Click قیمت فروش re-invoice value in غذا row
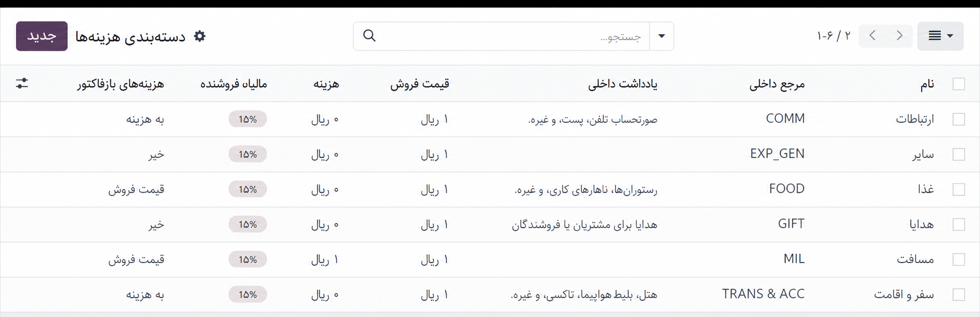This screenshot has width=980, height=317. pos(136,189)
